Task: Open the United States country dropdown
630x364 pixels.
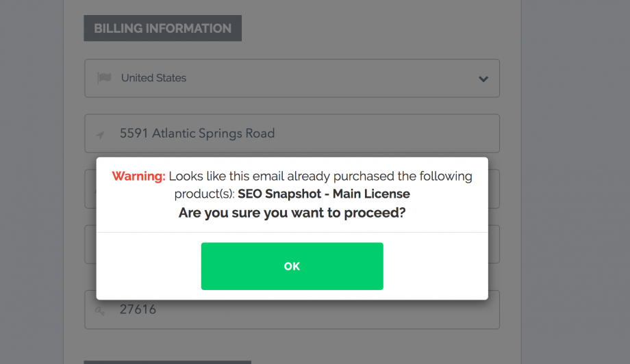Action: (292, 78)
